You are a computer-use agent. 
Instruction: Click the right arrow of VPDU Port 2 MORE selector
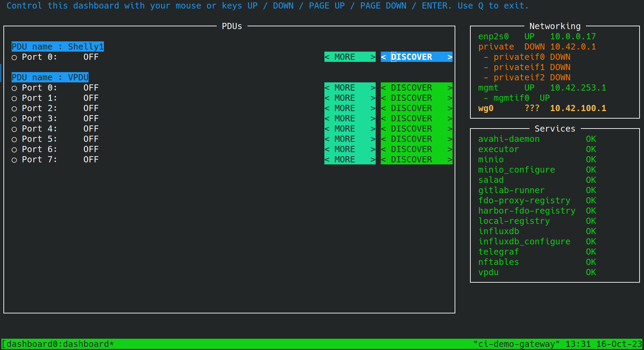pyautogui.click(x=374, y=108)
